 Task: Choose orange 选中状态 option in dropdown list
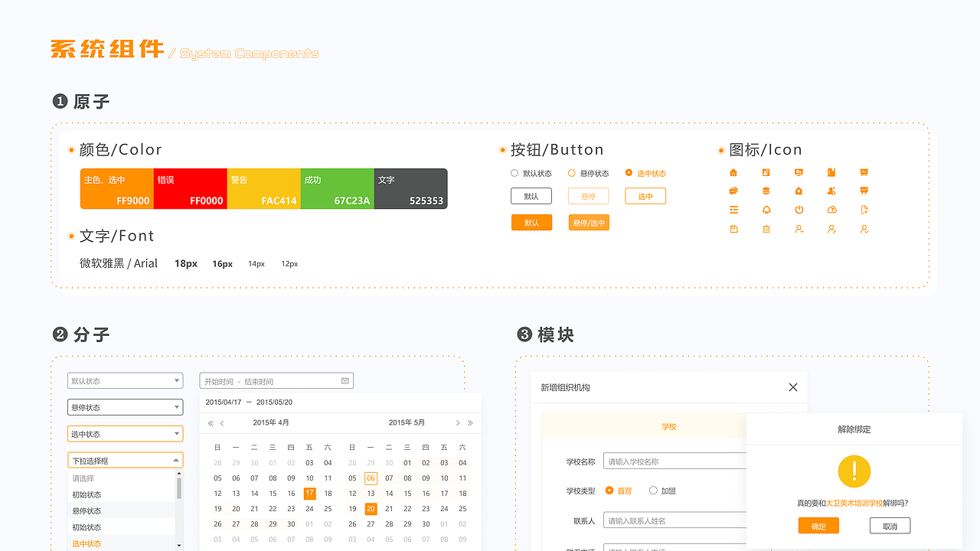[x=122, y=543]
